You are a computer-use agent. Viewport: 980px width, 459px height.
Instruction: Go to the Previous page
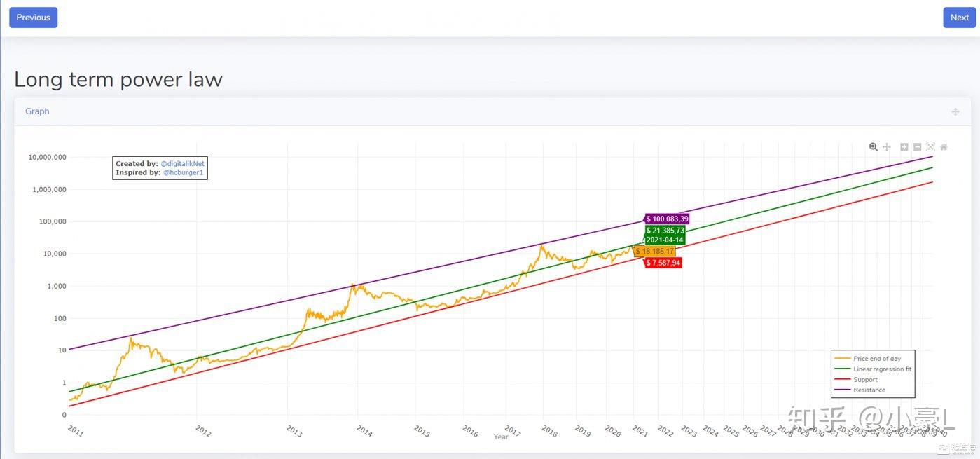point(33,18)
